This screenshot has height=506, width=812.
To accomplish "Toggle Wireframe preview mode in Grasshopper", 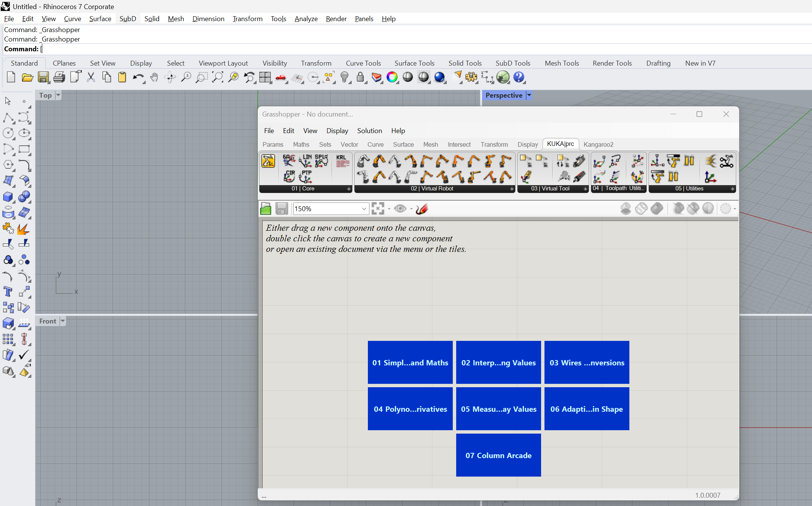I will click(641, 209).
